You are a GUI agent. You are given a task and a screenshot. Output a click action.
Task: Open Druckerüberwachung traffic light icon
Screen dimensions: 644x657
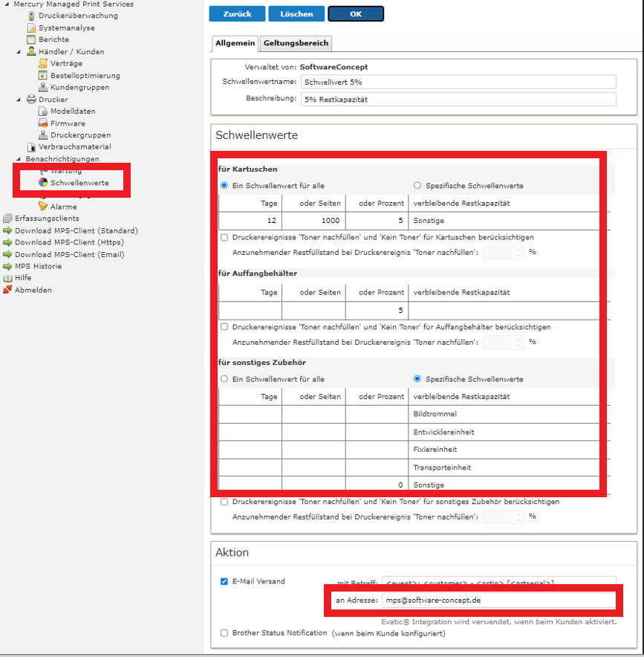[32, 16]
